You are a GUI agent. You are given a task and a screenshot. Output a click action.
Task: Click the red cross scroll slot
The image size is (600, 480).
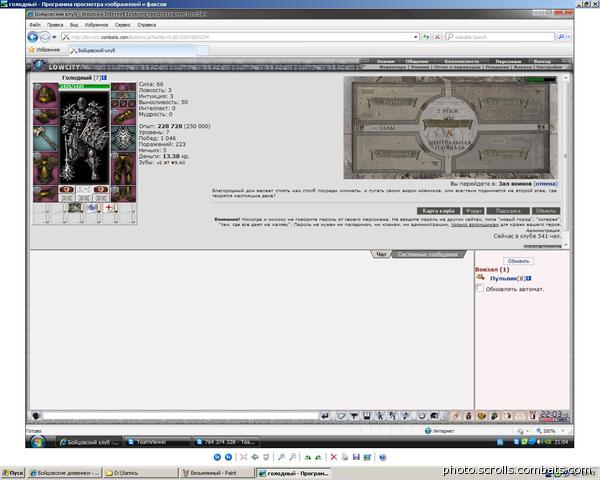(109, 207)
